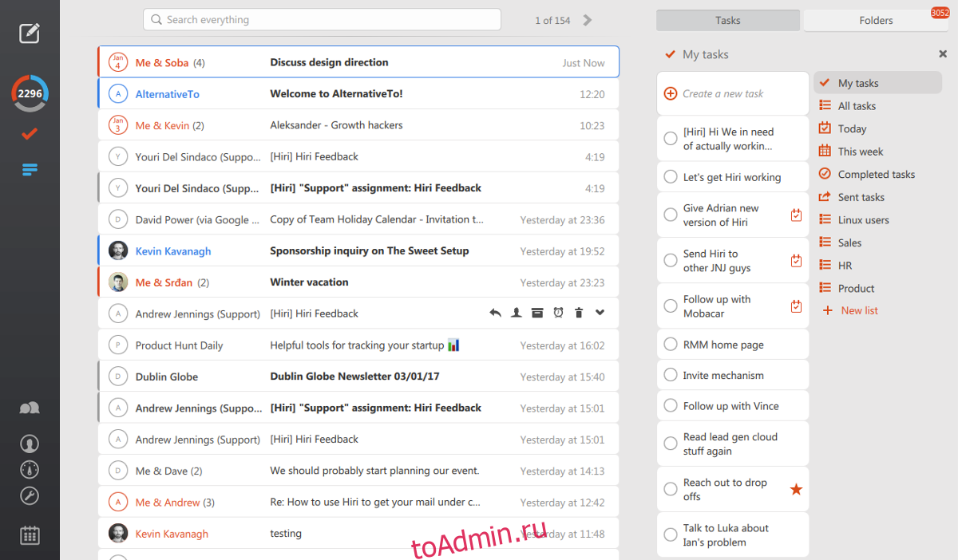This screenshot has width=958, height=560.
Task: Check off the "RMM home page" task
Action: click(x=671, y=345)
